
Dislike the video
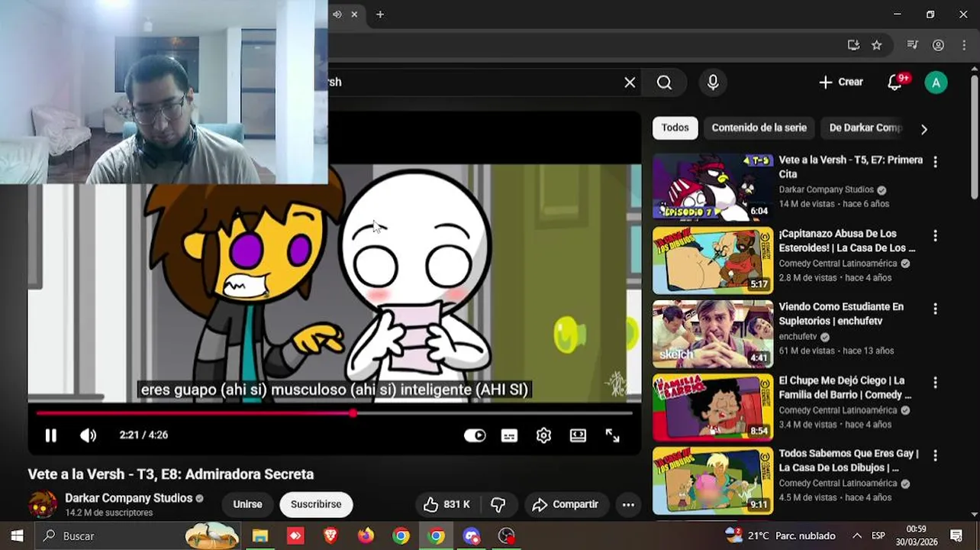498,504
